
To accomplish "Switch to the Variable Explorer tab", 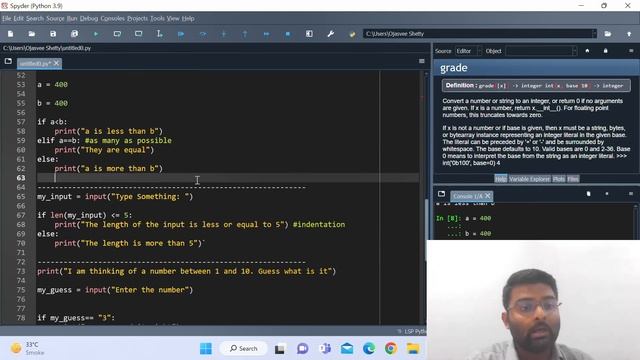I will point(529,179).
